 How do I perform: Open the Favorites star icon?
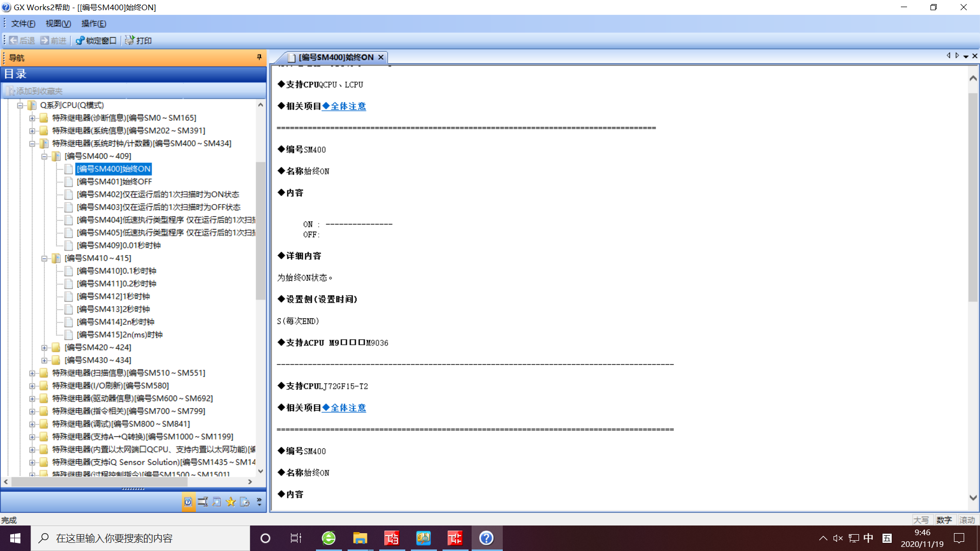[x=231, y=502]
